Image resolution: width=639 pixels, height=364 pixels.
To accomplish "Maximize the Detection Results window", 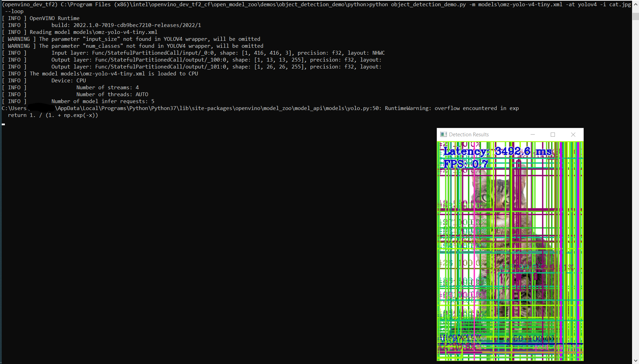I will tap(553, 134).
